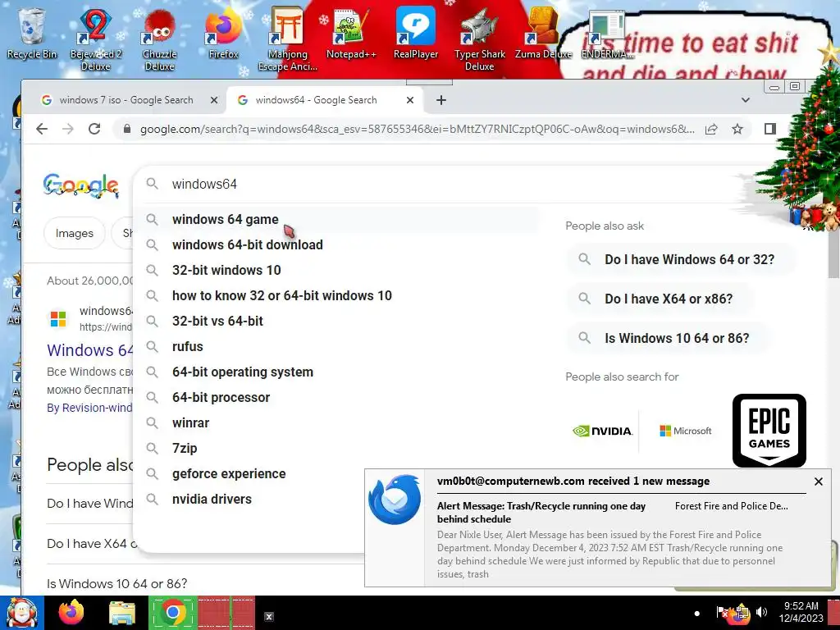Open the 'Alert Message: Trash/Recycle' email notification
Screen dimensions: 840x630
[541, 513]
